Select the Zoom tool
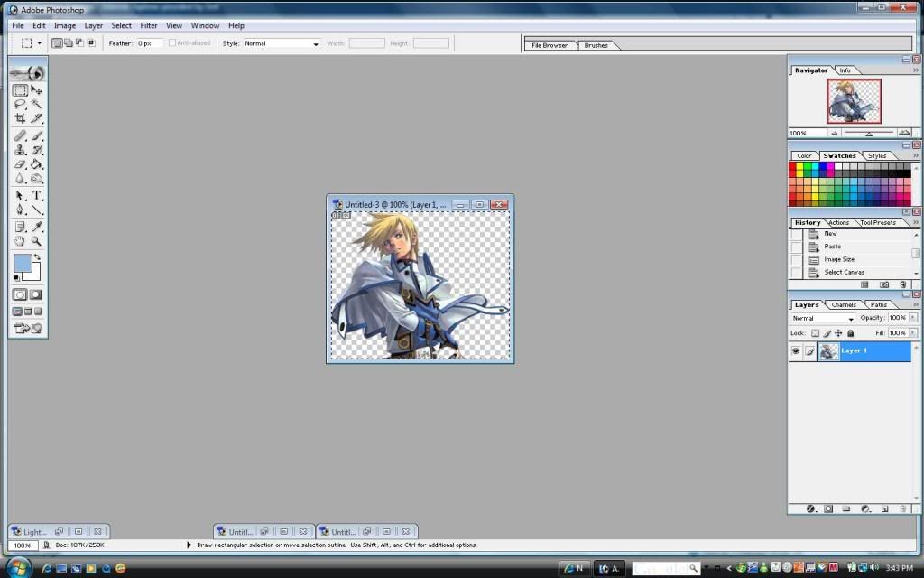 (36, 240)
